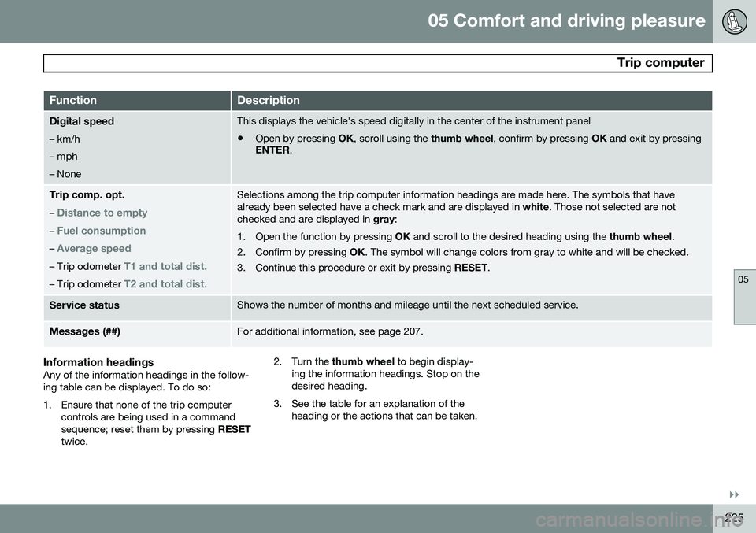The image size is (756, 533).
Task: Click T2 and total dist. option
Action: (165, 284)
